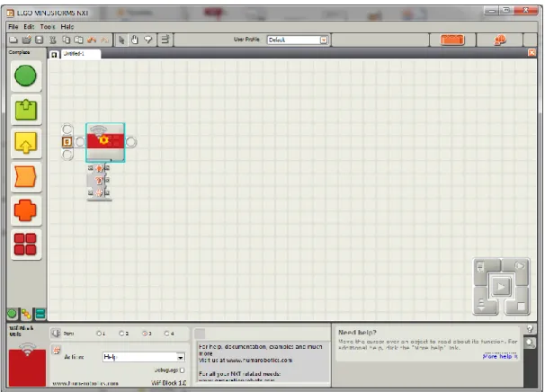Click the help question mark tab

[530, 329]
